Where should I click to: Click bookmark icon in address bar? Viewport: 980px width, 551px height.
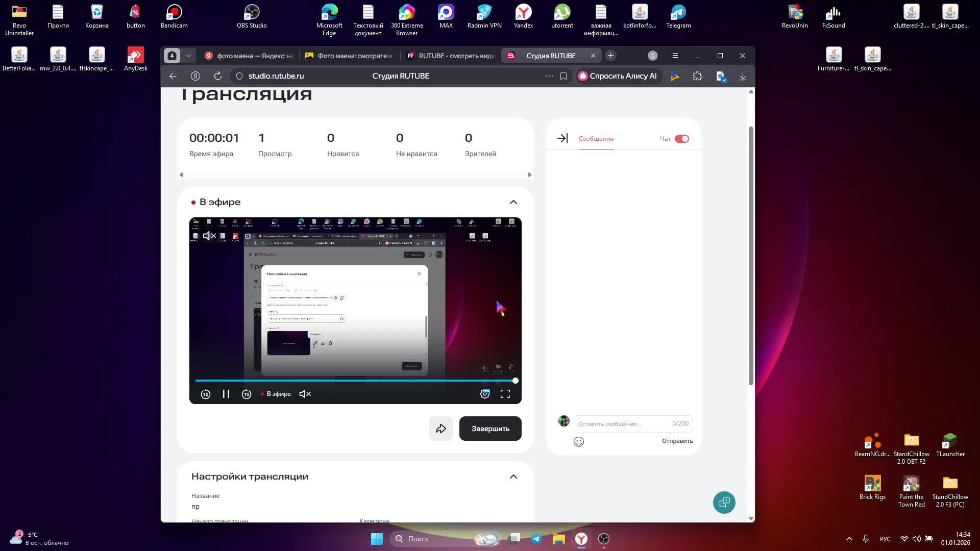tap(563, 76)
